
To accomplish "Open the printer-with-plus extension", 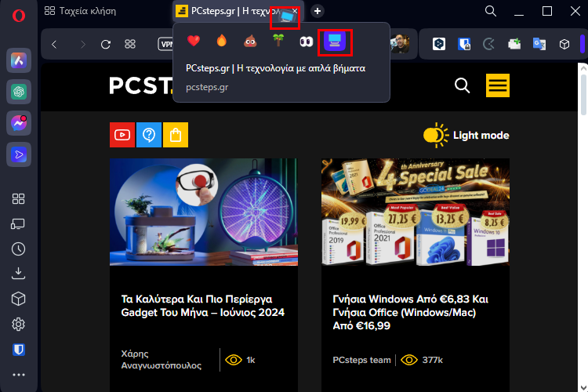I will [x=514, y=44].
